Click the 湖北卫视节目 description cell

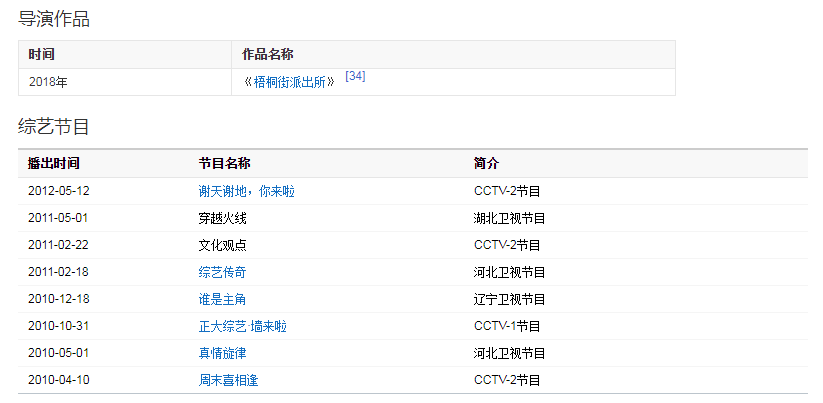pos(509,218)
